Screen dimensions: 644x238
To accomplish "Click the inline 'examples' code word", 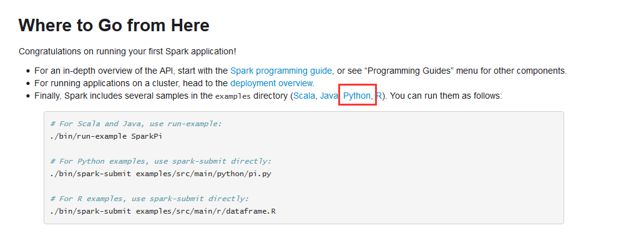I will [x=233, y=97].
